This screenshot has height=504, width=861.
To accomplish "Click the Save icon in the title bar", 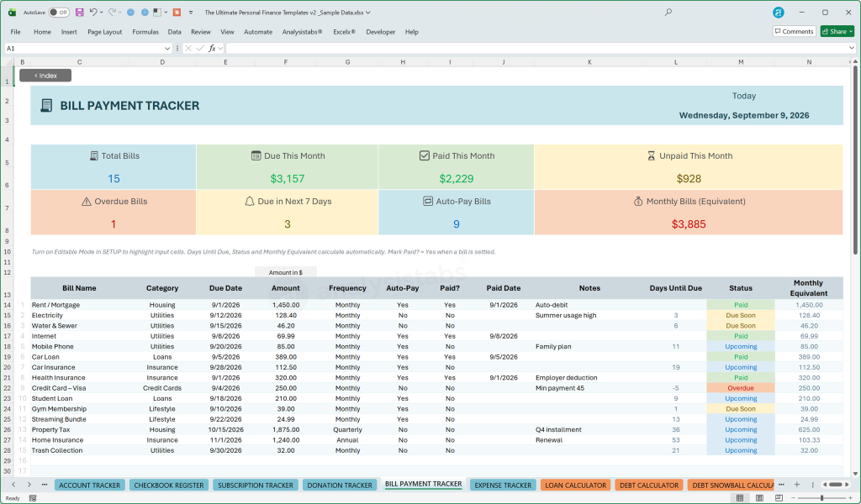I will (x=80, y=12).
